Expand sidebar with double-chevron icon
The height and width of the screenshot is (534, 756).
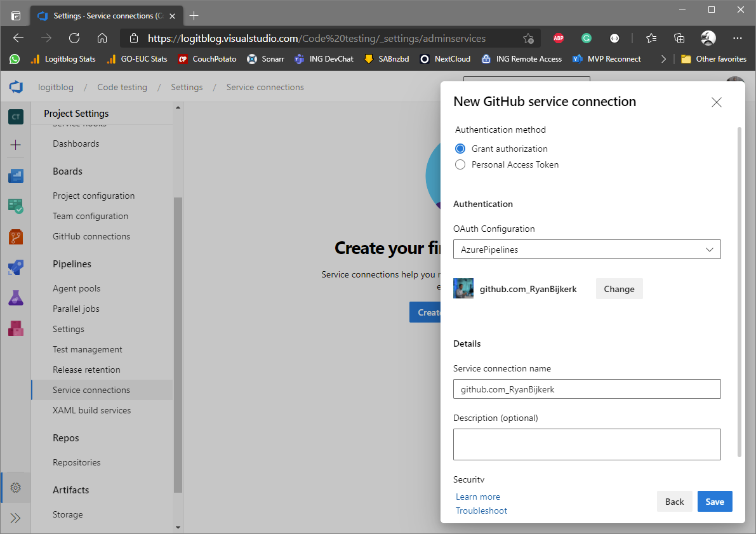point(16,518)
